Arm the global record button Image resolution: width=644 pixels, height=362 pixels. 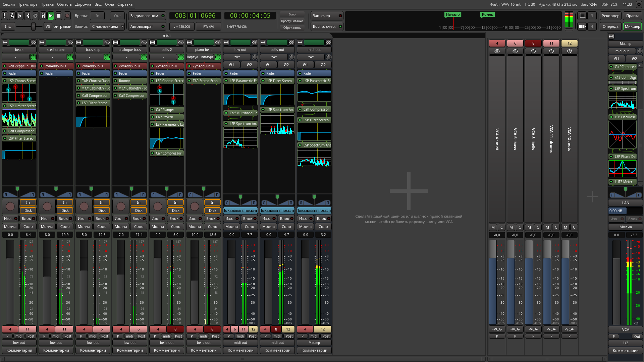(x=67, y=16)
